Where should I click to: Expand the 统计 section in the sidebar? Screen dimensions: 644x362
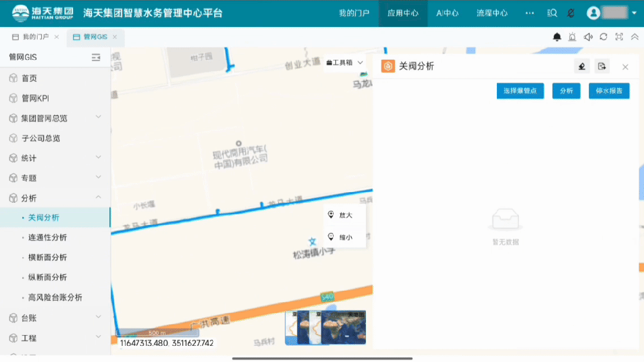click(x=55, y=157)
